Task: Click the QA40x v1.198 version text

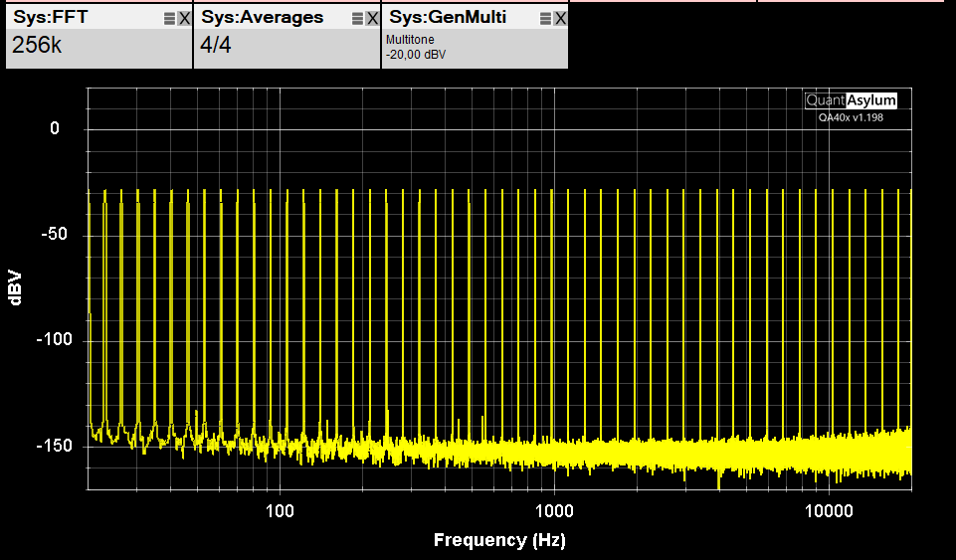Action: point(851,117)
